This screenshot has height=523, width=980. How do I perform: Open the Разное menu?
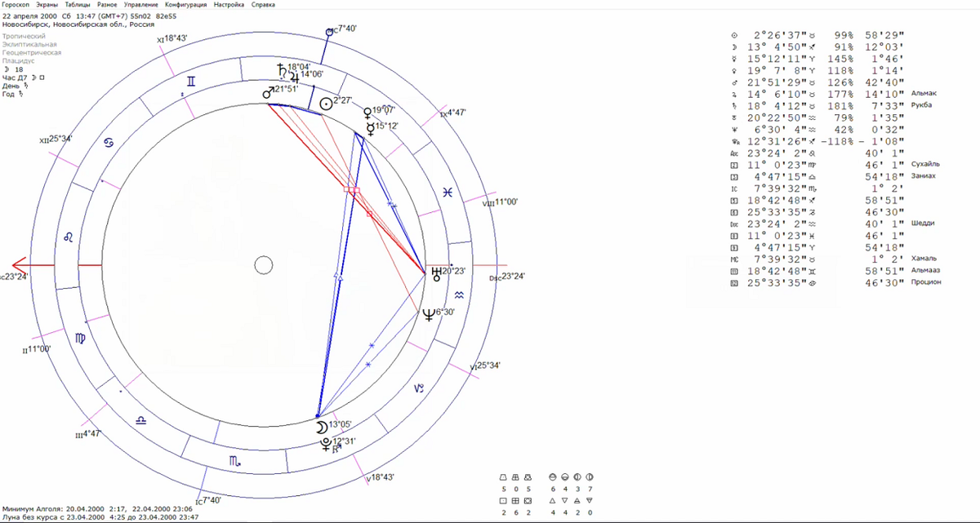(x=108, y=5)
